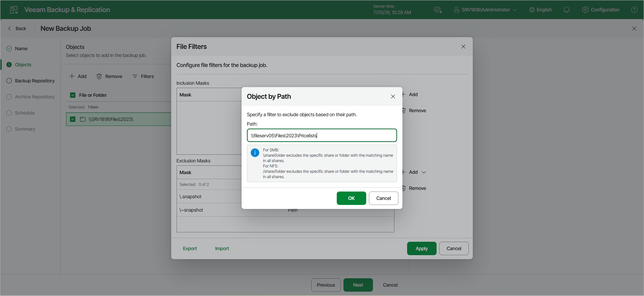
Task: Open the Filters icon in Objects toolbar
Action: 135,76
